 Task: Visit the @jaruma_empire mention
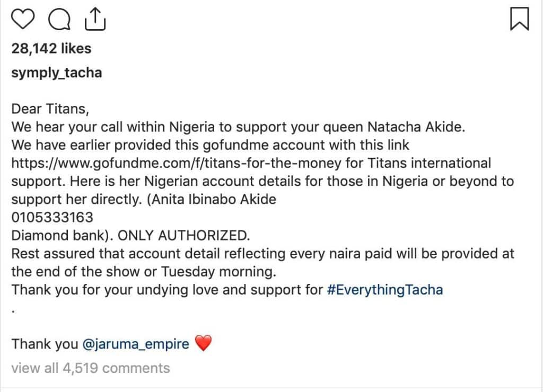point(136,344)
